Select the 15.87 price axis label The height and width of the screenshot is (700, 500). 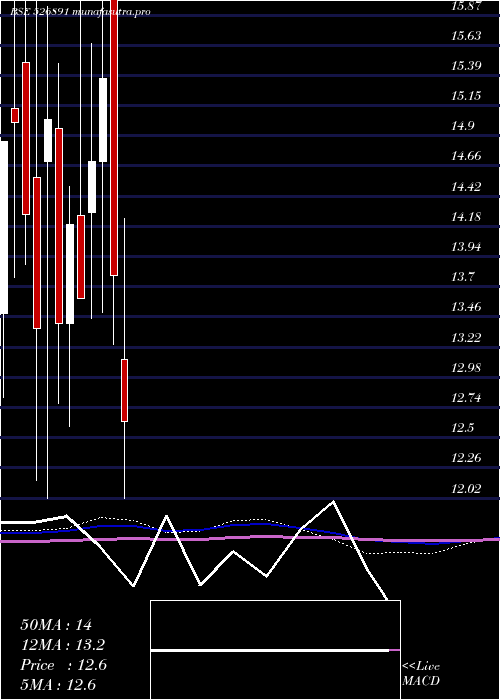click(x=466, y=6)
